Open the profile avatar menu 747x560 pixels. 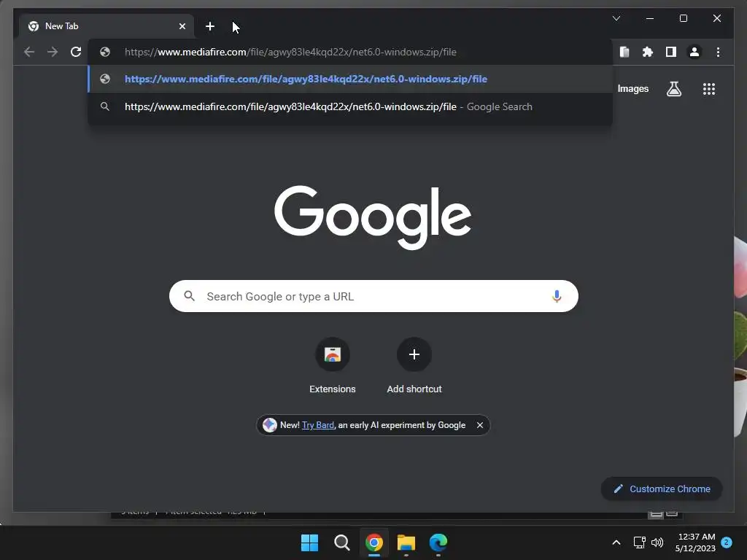coord(694,52)
